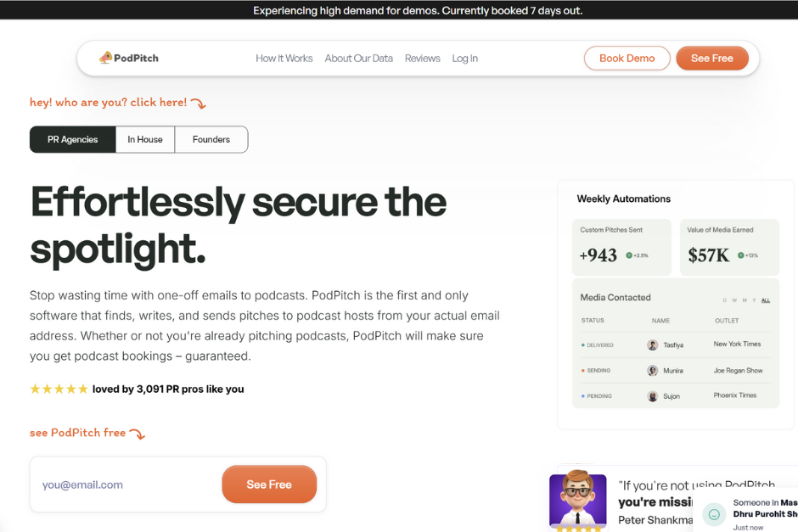
Task: Click the PodPitch logo icon
Action: (108, 58)
